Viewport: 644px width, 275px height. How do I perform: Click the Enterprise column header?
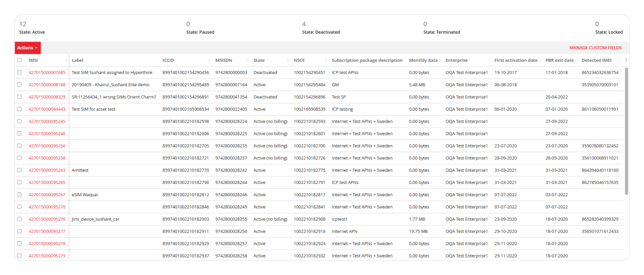pyautogui.click(x=456, y=60)
